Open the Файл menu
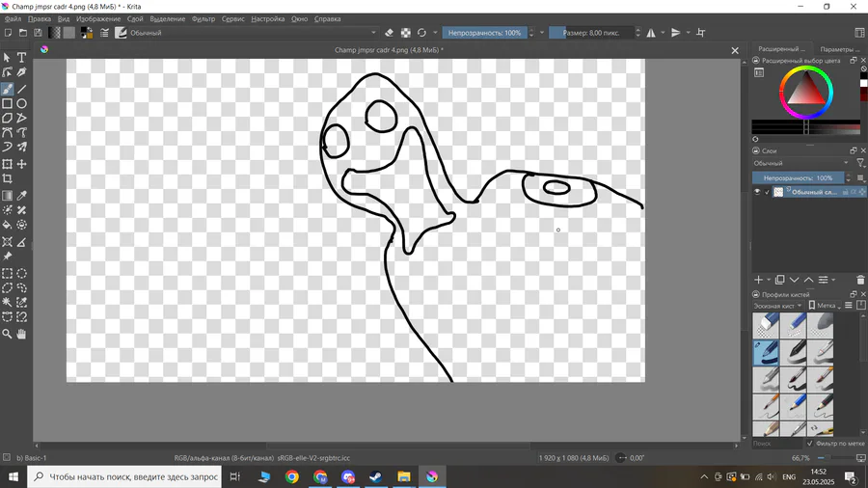Screen dimensions: 868x488 coord(13,19)
